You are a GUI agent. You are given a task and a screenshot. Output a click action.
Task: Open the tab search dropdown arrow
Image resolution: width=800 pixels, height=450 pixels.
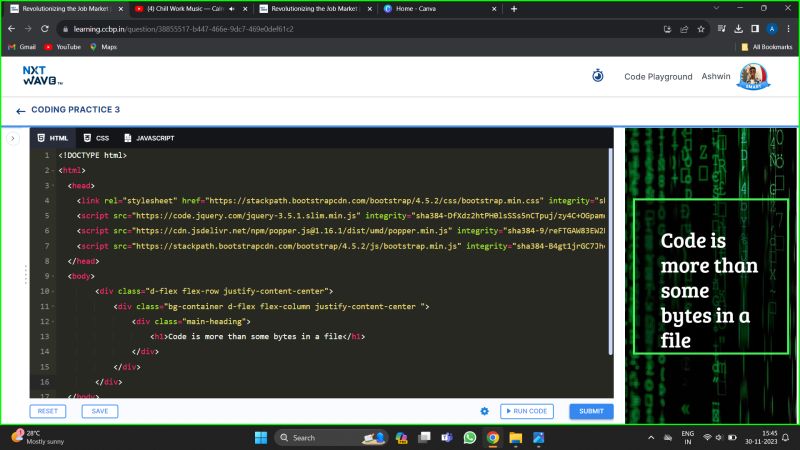pos(716,8)
